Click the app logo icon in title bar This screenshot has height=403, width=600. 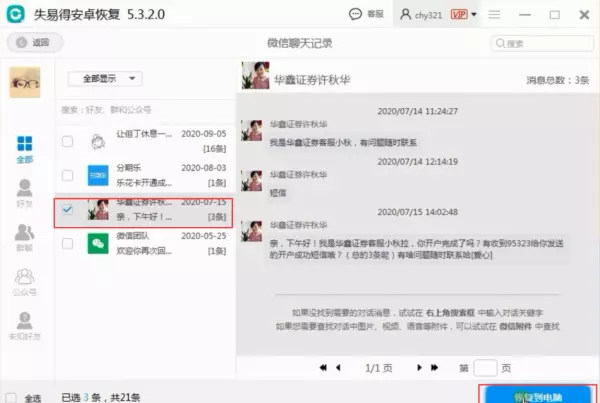pyautogui.click(x=15, y=14)
